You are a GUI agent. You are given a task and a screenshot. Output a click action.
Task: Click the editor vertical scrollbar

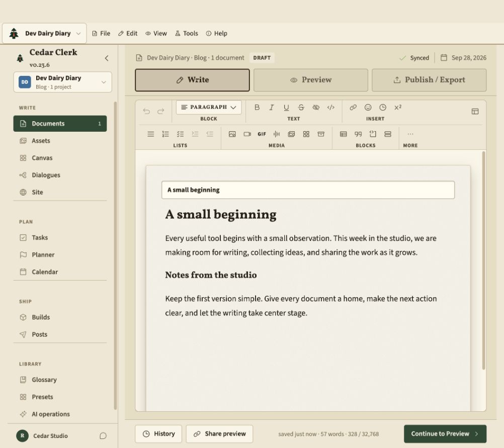483,260
